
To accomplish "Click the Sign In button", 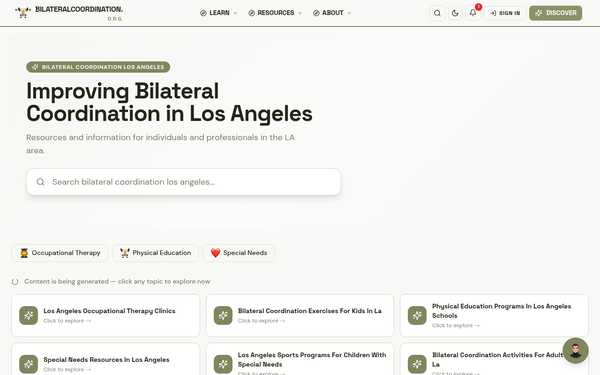I will pos(505,13).
